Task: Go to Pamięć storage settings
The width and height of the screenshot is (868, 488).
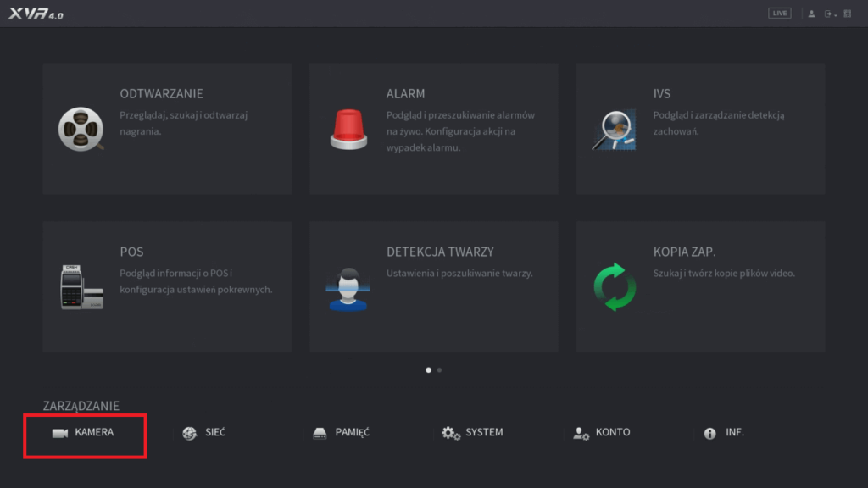Action: [341, 433]
